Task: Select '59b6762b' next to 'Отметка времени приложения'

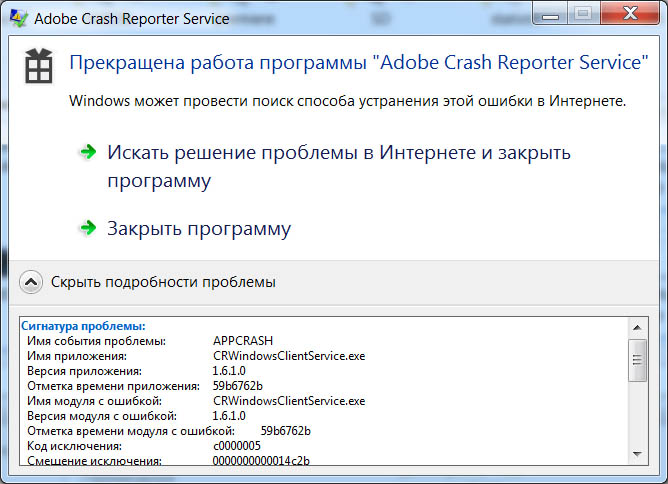Action: tap(238, 386)
